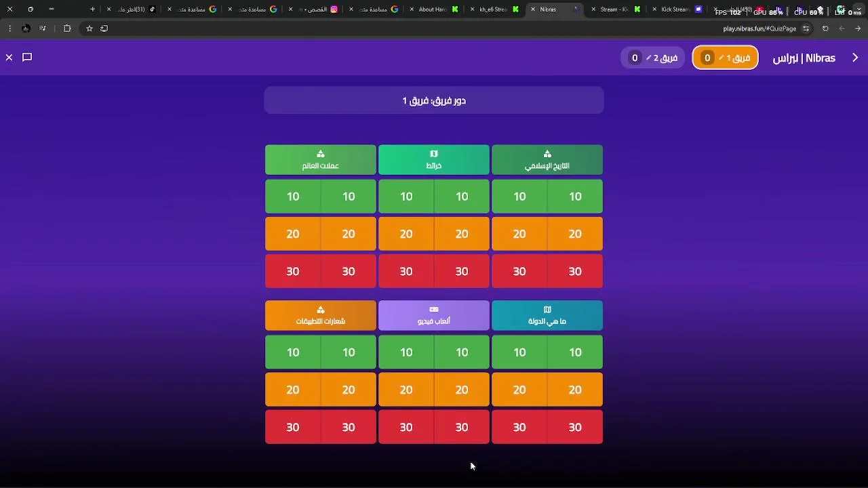
Task: Open the browser three-dot menu
Action: (x=9, y=28)
